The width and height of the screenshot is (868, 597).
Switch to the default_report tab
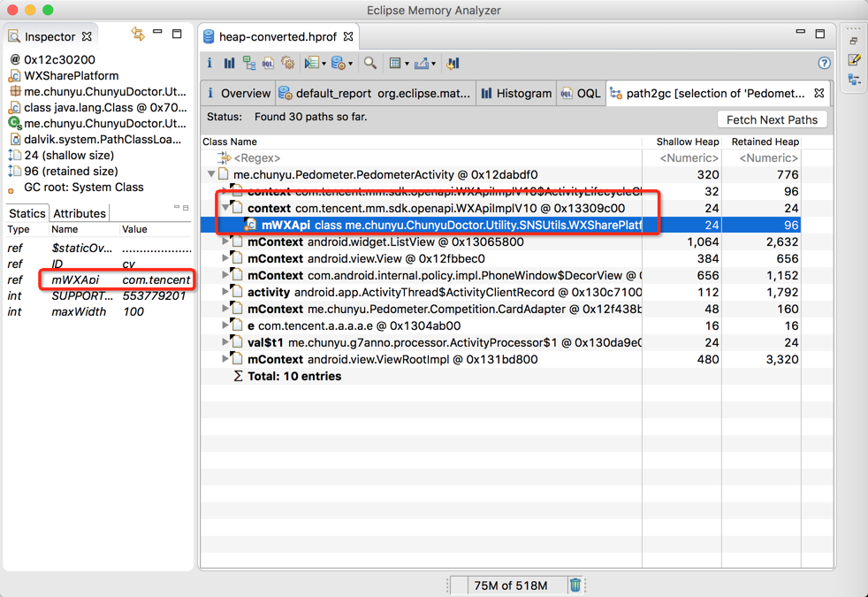pyautogui.click(x=375, y=93)
